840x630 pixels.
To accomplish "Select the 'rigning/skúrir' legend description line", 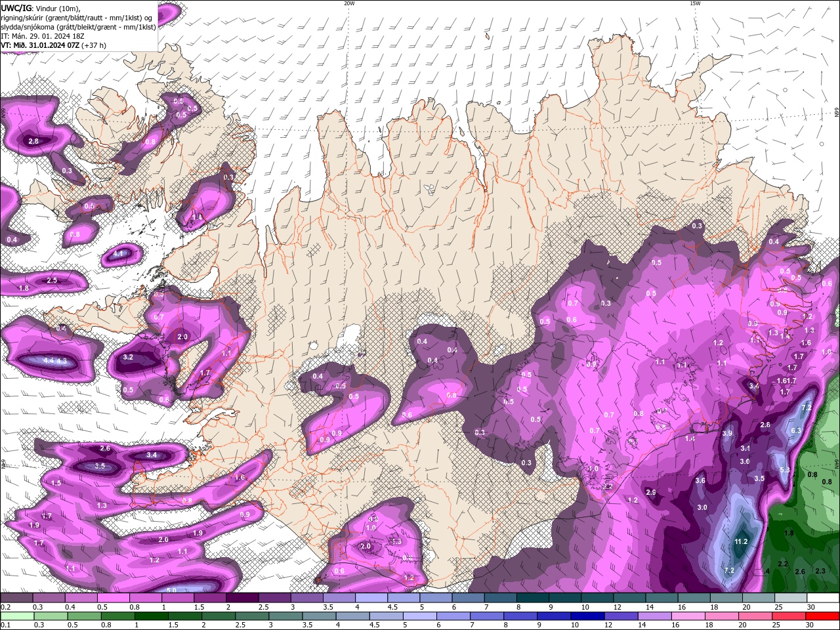I will pyautogui.click(x=77, y=18).
